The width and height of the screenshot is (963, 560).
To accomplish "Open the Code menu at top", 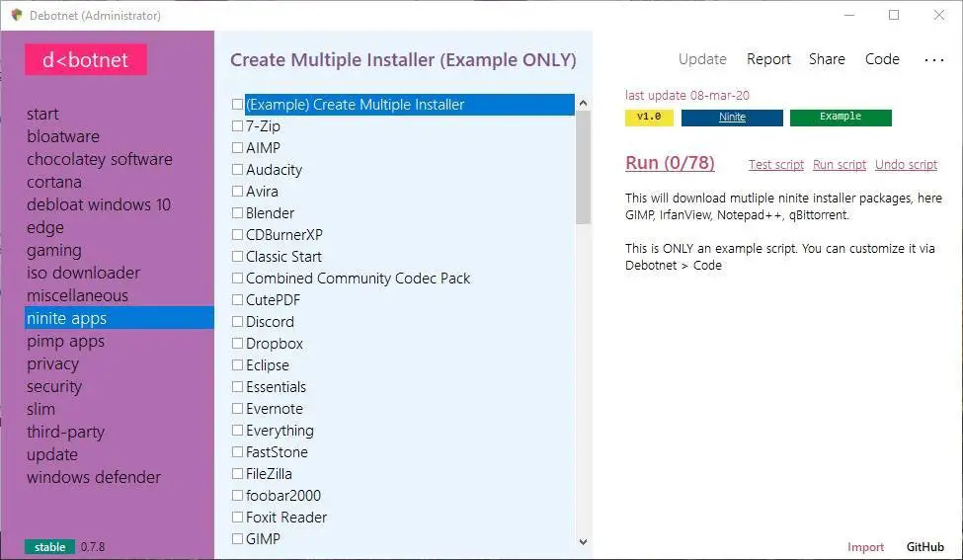I will pyautogui.click(x=882, y=59).
